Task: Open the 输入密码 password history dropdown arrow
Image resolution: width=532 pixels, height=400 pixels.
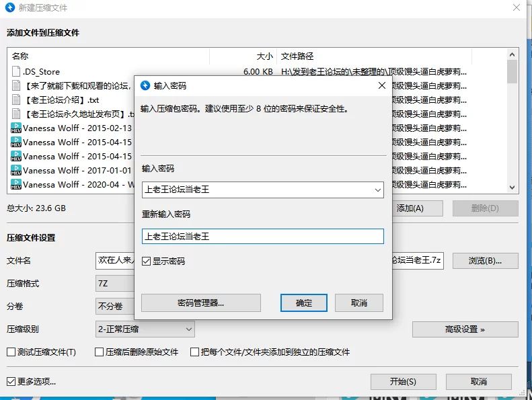Action: (377, 190)
